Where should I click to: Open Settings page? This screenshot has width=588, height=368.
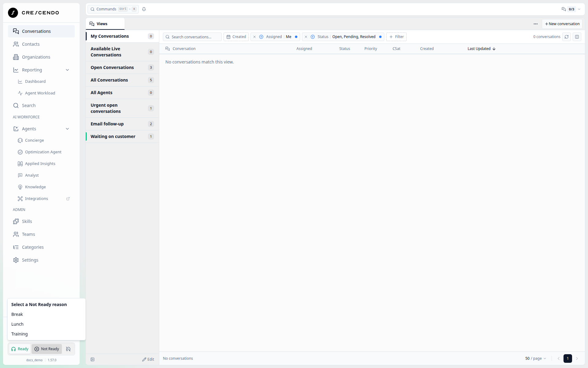pos(41,260)
